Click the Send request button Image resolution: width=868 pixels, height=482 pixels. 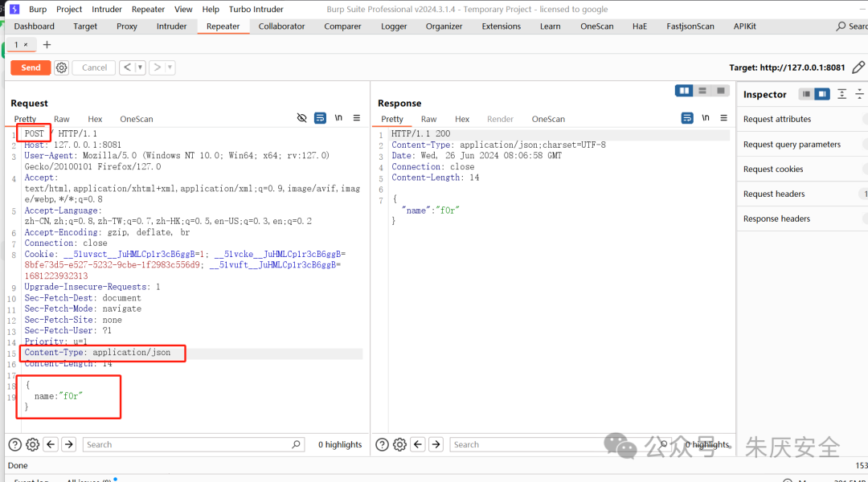point(31,67)
